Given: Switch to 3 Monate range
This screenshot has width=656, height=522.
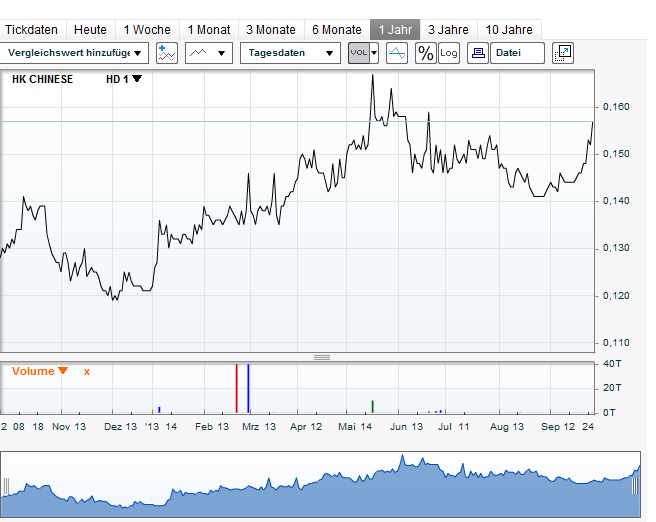Looking at the screenshot, I should coord(271,30).
